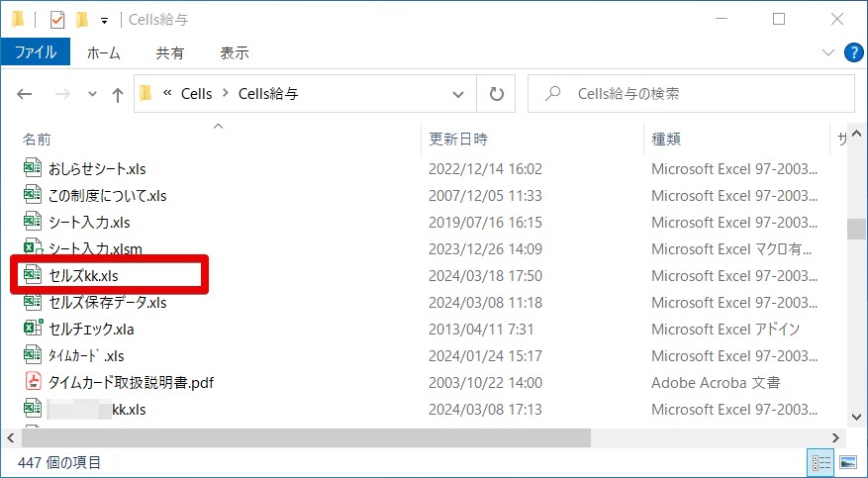Image resolution: width=868 pixels, height=478 pixels.
Task: Open the ファイル menu tab
Action: click(35, 52)
